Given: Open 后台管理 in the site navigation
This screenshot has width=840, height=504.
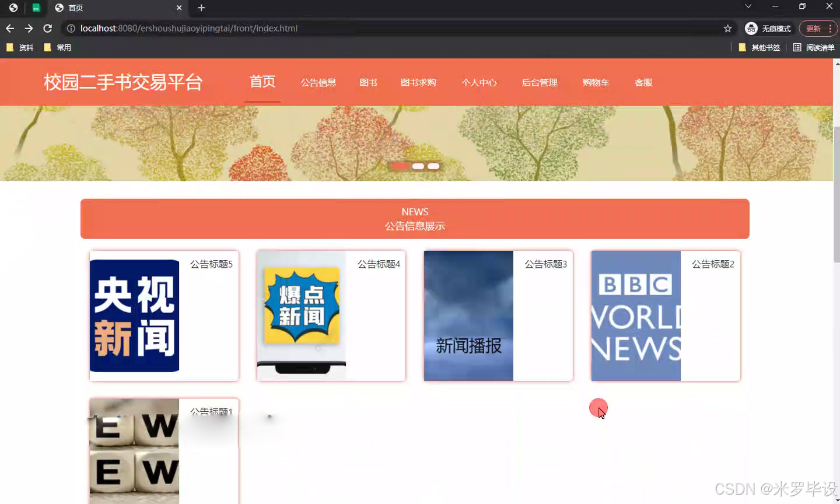Looking at the screenshot, I should [540, 82].
